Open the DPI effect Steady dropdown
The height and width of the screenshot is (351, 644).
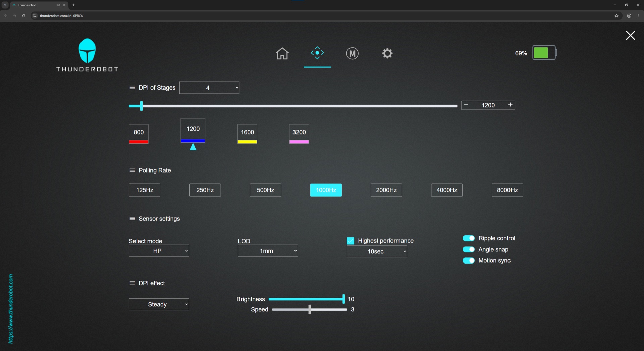(x=159, y=304)
